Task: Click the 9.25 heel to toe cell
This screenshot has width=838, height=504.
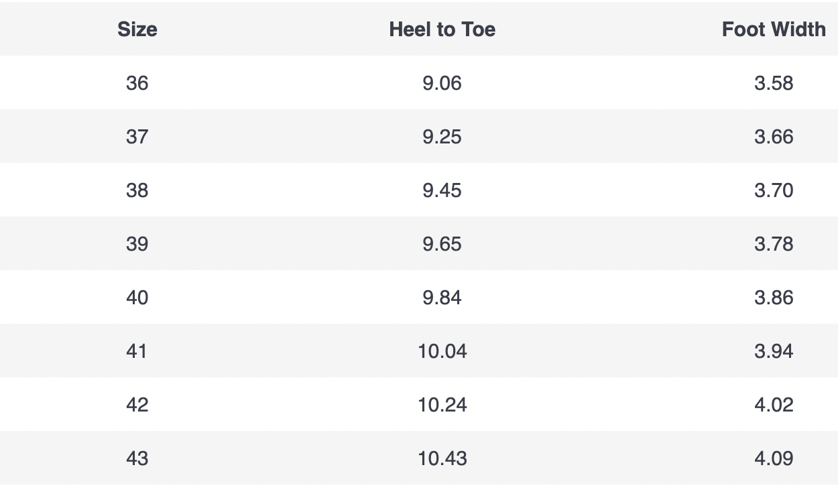Action: [442, 137]
